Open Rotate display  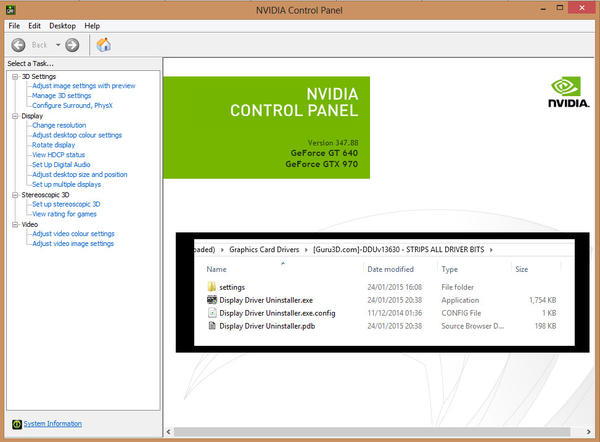(x=54, y=145)
